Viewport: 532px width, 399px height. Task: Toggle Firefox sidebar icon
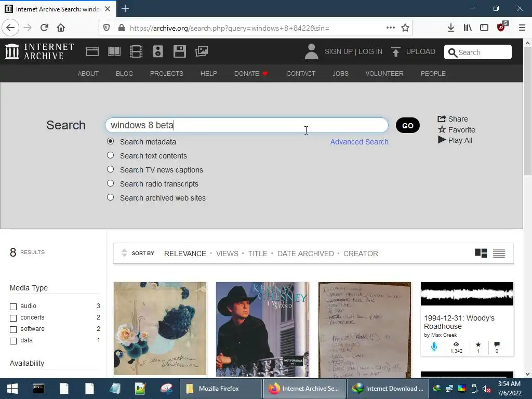(484, 28)
